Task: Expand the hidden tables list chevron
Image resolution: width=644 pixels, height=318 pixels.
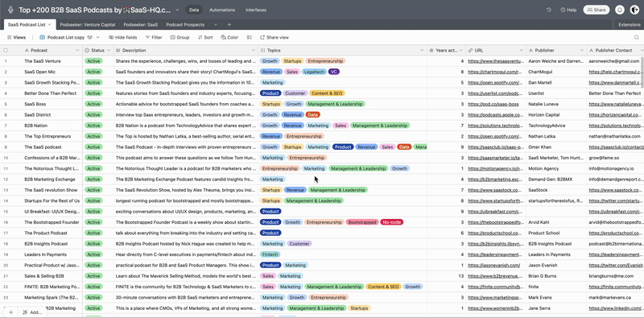Action: pyautogui.click(x=216, y=25)
